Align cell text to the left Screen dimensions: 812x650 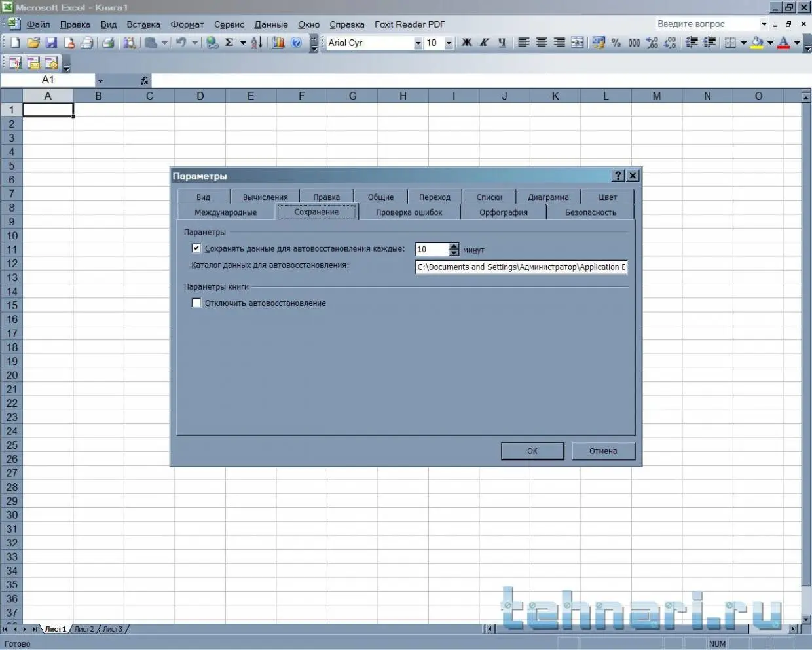524,43
